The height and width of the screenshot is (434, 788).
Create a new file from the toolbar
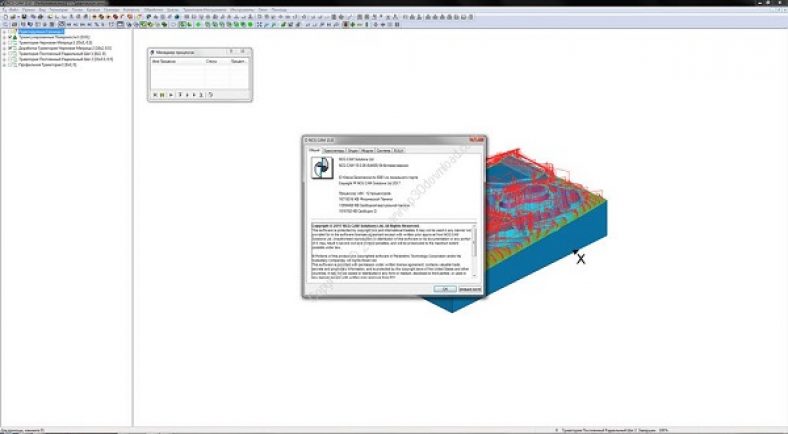click(x=6, y=17)
